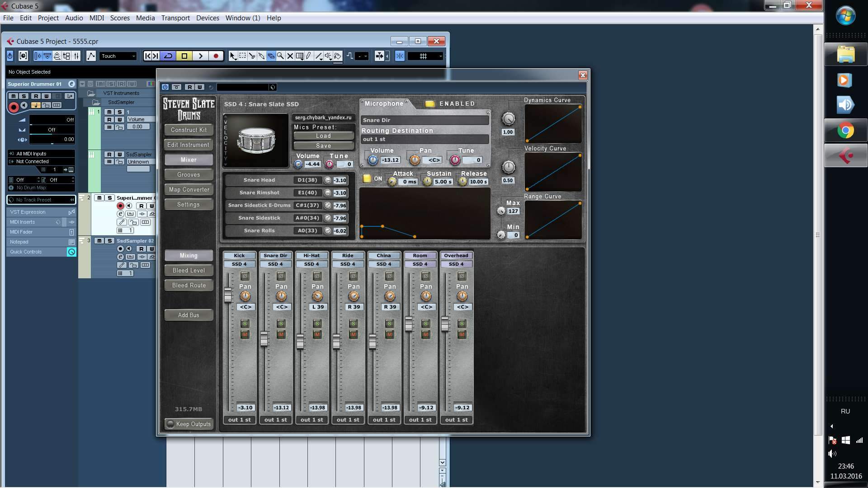Toggle the Cycle loop button

[168, 56]
